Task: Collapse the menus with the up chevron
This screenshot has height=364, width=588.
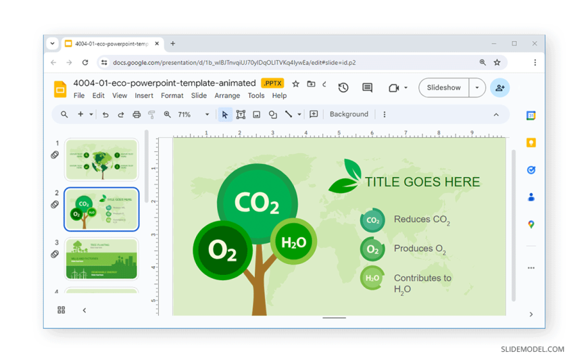Action: [x=496, y=115]
